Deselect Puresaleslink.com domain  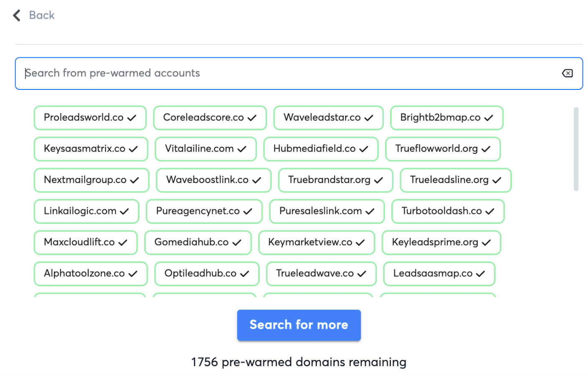[x=327, y=211]
